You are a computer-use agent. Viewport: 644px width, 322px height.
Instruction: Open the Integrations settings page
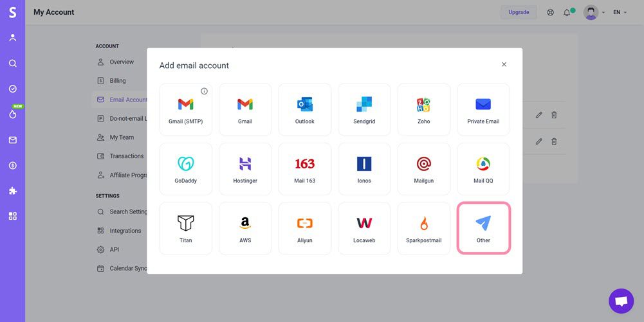[125, 231]
